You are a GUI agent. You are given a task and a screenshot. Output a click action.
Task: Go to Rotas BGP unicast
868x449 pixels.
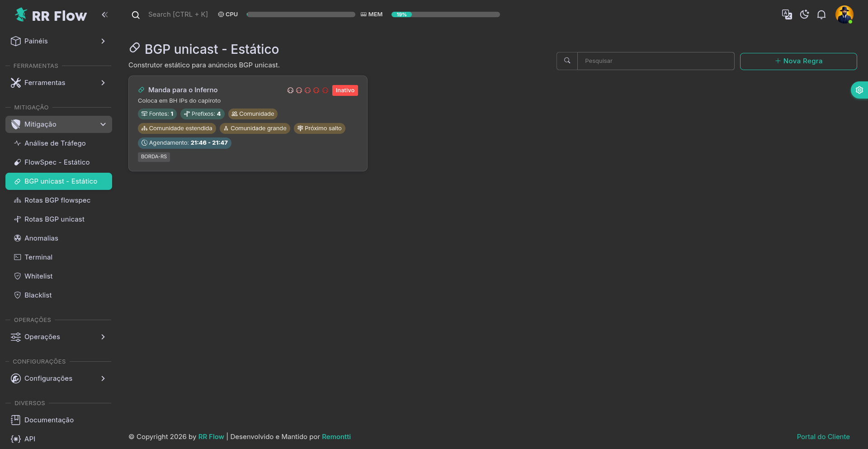pyautogui.click(x=54, y=219)
